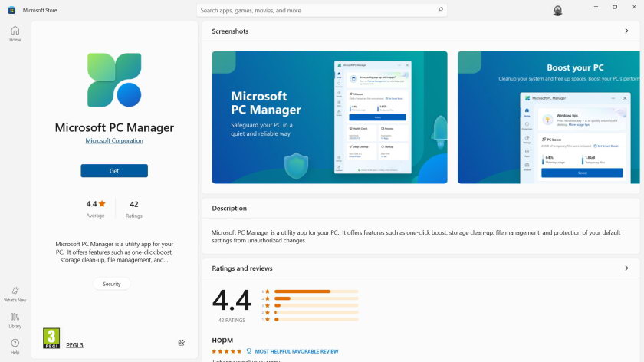Click the 3-star rating bar
The width and height of the screenshot is (644, 362).
316,305
